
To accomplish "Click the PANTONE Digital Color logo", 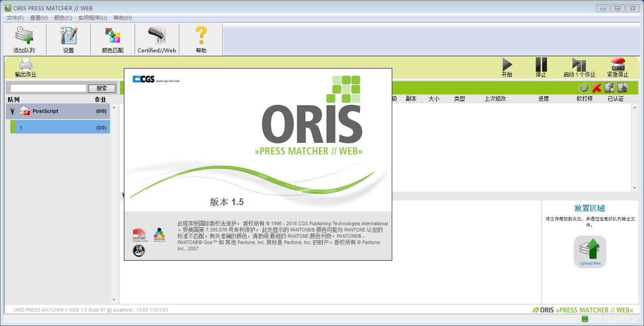I will pyautogui.click(x=140, y=235).
